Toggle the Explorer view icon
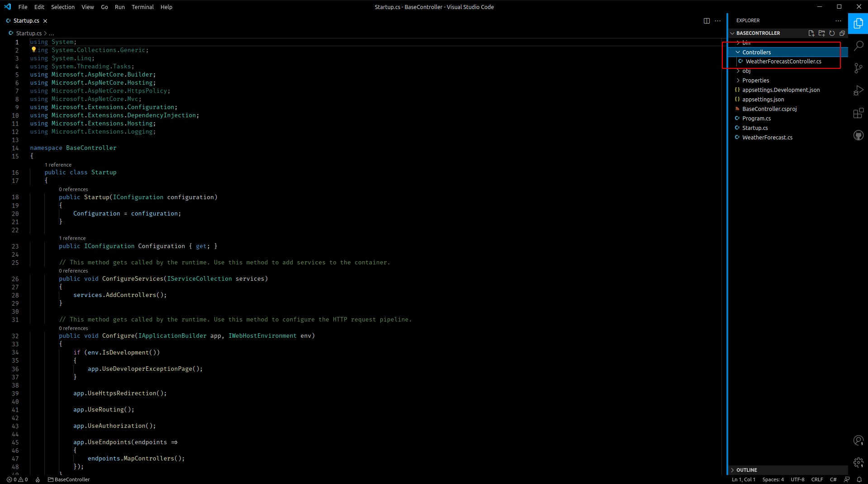The image size is (868, 484). (x=858, y=24)
